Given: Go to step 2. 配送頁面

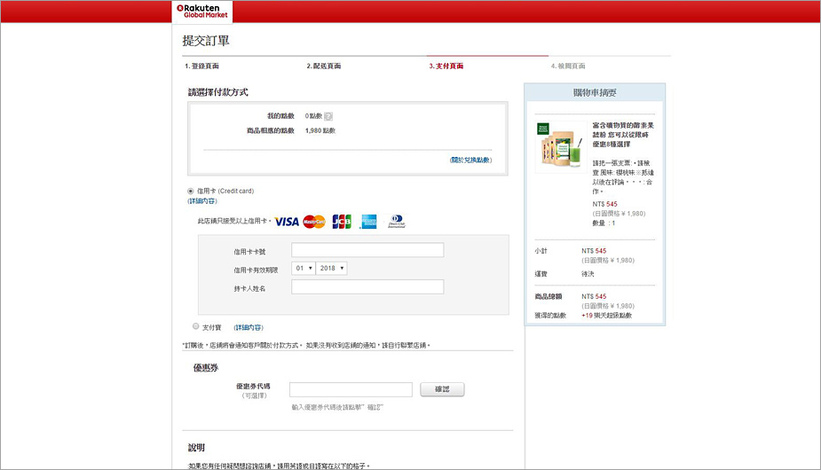Looking at the screenshot, I should click(x=323, y=66).
